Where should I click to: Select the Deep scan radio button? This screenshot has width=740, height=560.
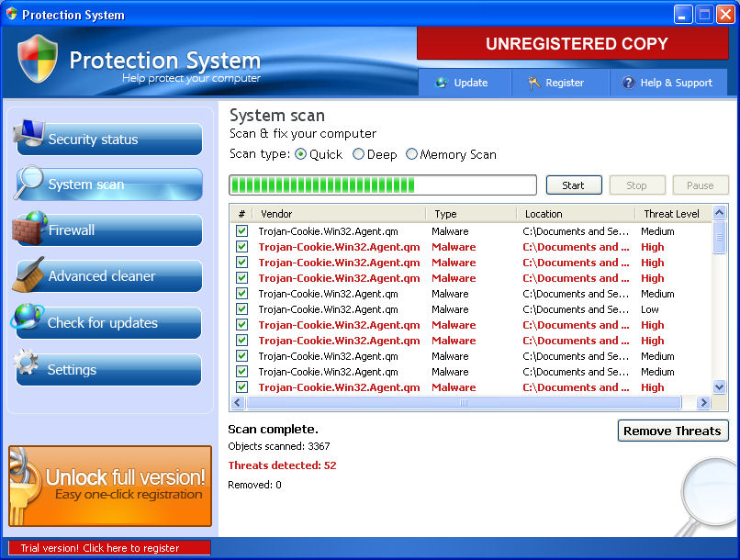(x=358, y=154)
